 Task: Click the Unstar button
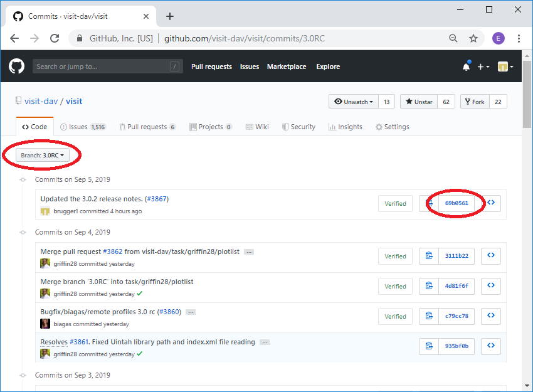pos(419,102)
